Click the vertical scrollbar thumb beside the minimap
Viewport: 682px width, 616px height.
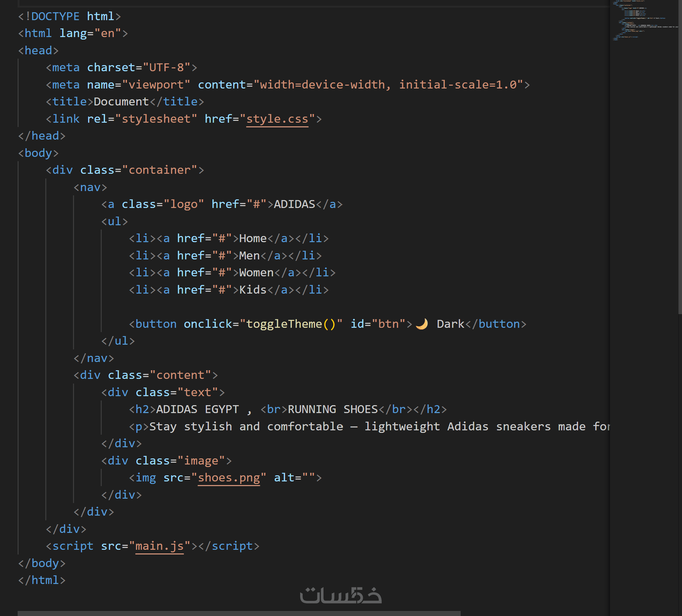click(x=680, y=157)
